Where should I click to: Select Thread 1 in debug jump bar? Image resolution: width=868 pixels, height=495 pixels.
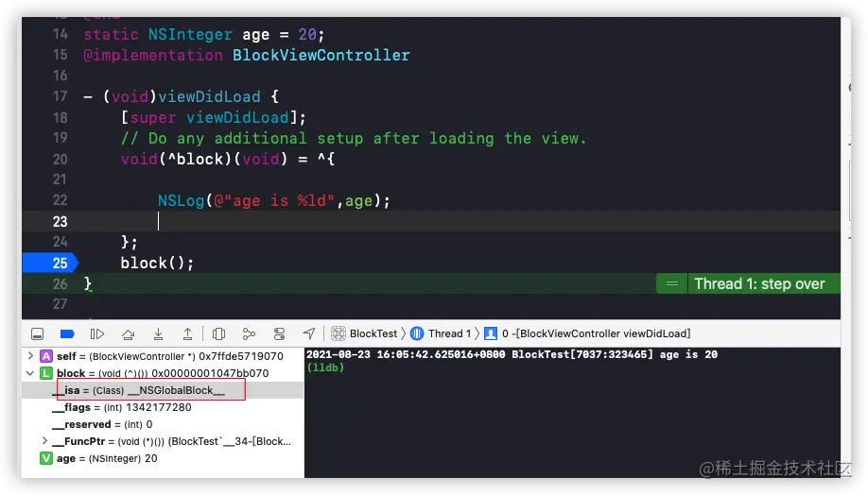point(449,333)
